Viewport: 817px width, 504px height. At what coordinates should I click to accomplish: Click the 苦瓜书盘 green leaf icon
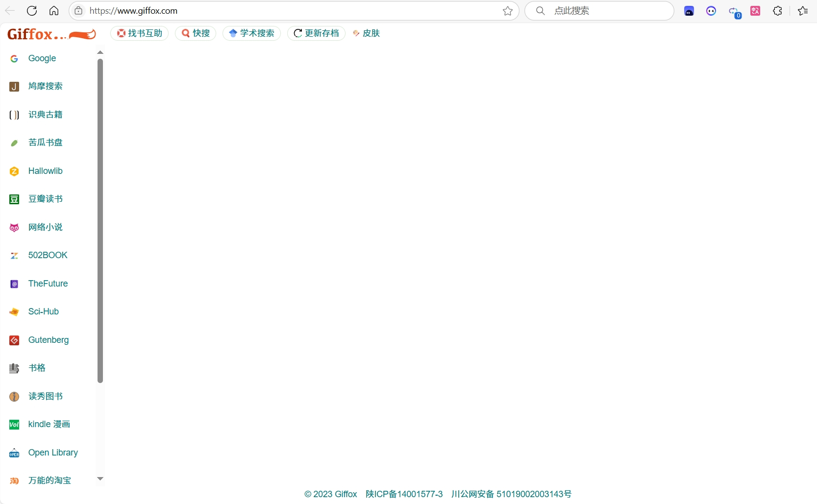pos(14,143)
